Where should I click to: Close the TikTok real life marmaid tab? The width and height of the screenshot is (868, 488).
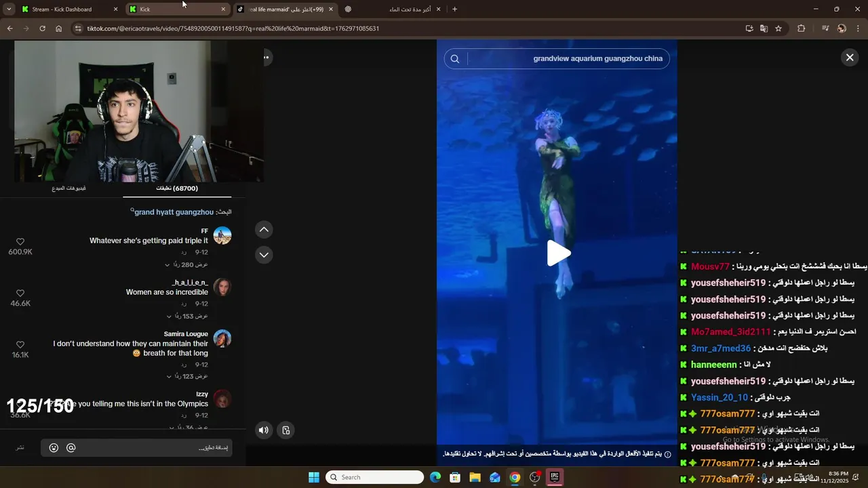point(331,9)
